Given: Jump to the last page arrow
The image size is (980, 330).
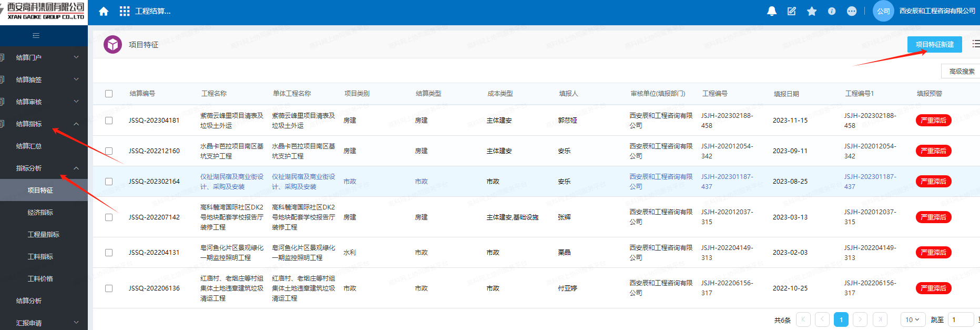Looking at the screenshot, I should click(x=880, y=319).
